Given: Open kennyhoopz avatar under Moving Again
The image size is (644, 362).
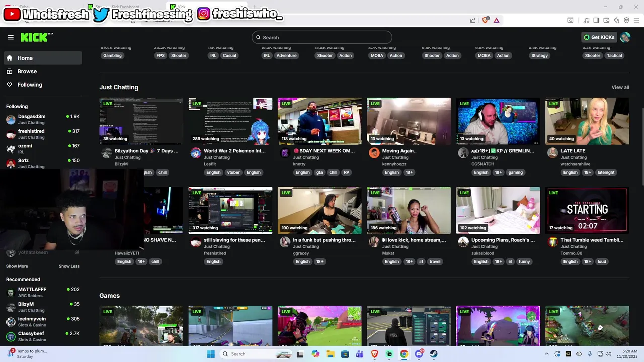Looking at the screenshot, I should click(x=374, y=153).
